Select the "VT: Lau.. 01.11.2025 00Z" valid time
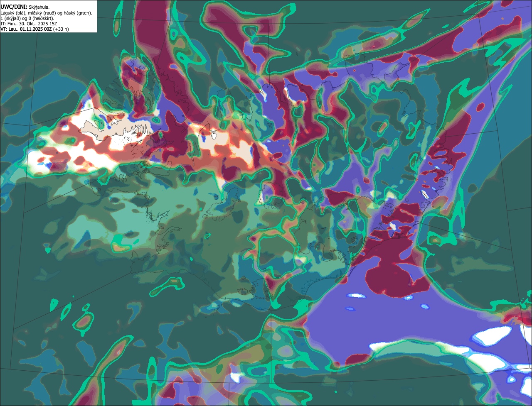This screenshot has width=532, height=406. coord(27,29)
